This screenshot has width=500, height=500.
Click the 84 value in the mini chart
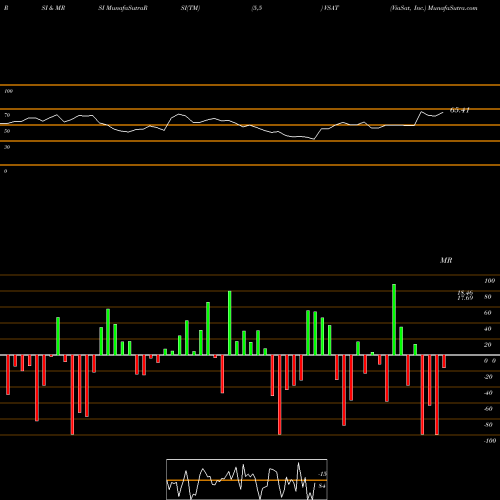tap(322, 486)
